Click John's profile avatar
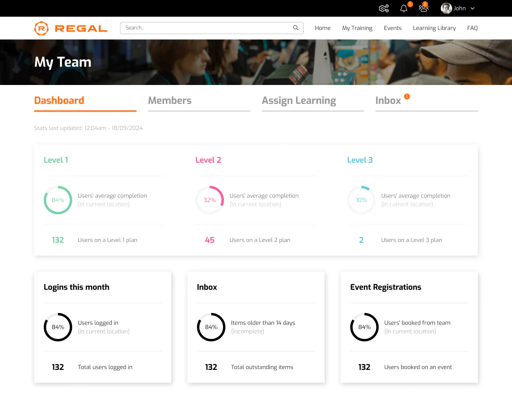Image resolution: width=512 pixels, height=420 pixels. (446, 8)
